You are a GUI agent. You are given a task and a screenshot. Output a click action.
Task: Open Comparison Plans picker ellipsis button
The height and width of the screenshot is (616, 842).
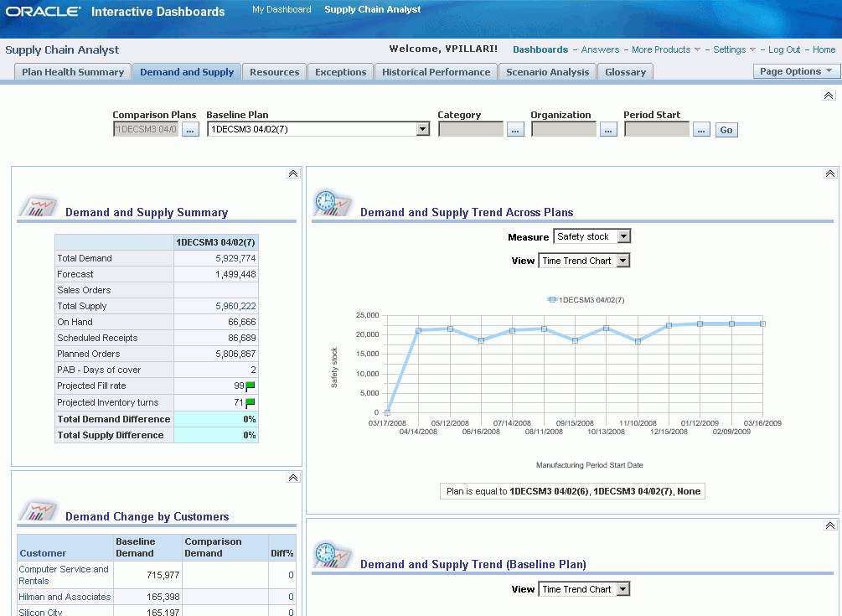tap(191, 129)
